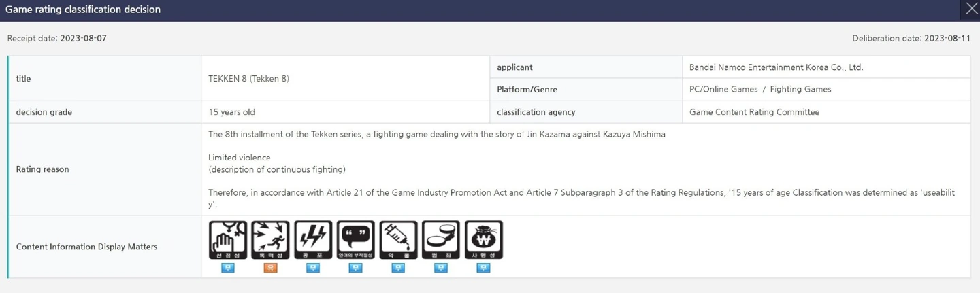Screen dimensions: 980x293
Task: Click the sexuality content icon with hand
Action: [228, 239]
